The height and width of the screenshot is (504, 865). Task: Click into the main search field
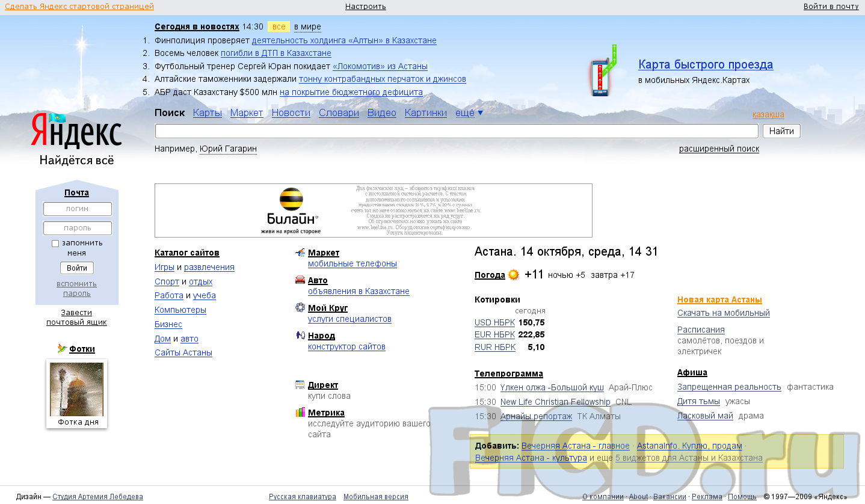pyautogui.click(x=457, y=131)
